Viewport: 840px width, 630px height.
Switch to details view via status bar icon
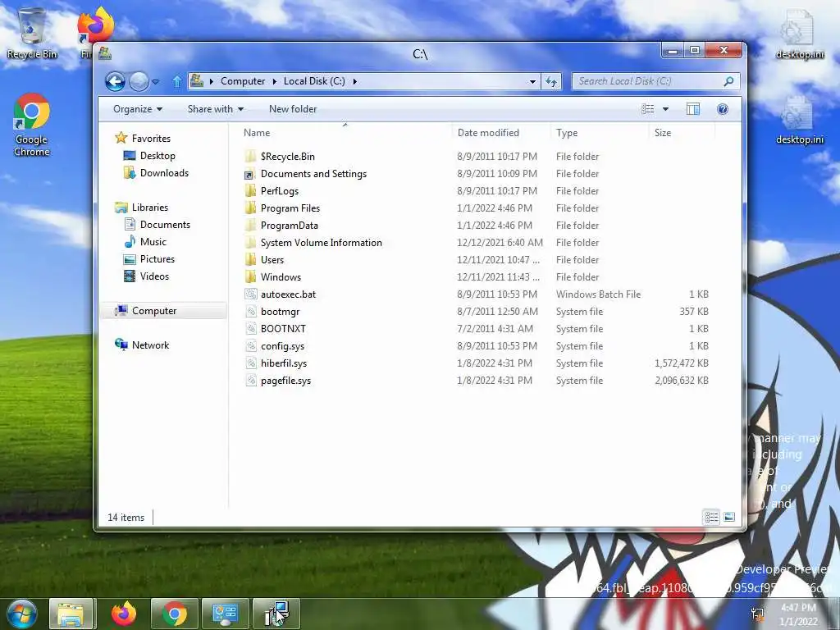711,517
